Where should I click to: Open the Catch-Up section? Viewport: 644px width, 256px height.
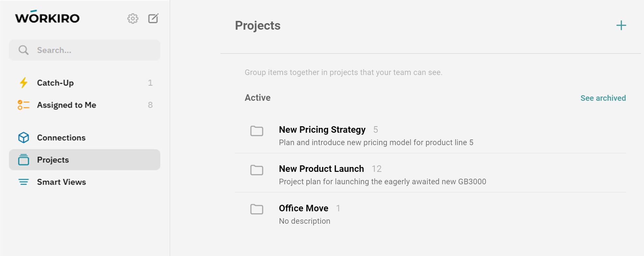tap(55, 83)
